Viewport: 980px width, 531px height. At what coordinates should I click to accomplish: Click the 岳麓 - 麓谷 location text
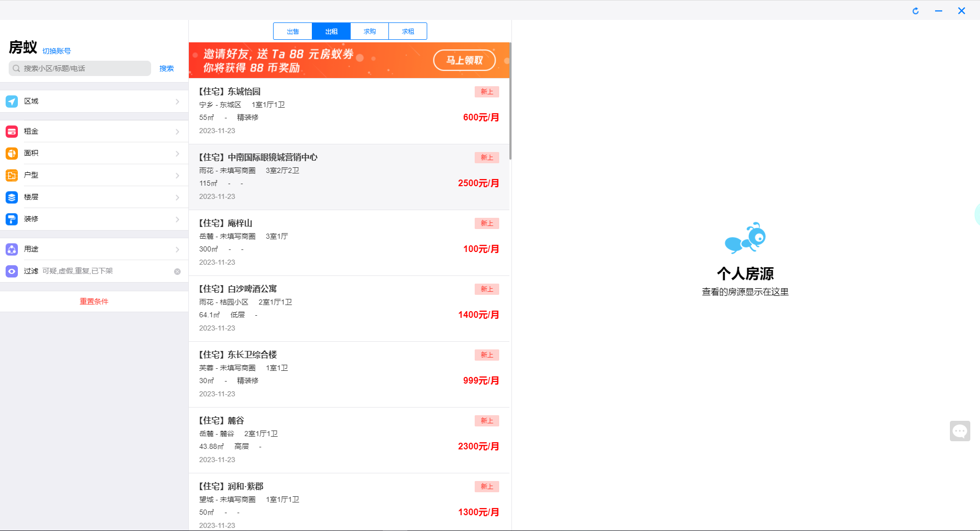tap(216, 434)
